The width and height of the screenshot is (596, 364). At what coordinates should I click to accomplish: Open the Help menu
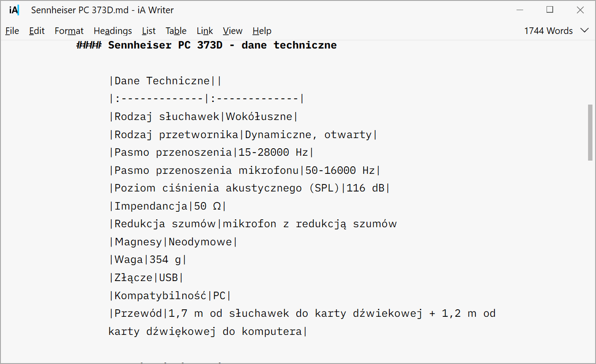tap(262, 31)
